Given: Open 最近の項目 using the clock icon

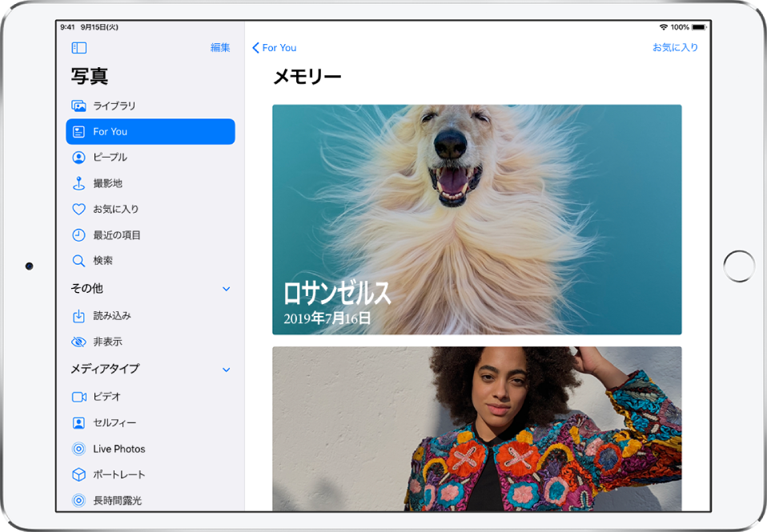Looking at the screenshot, I should point(78,234).
